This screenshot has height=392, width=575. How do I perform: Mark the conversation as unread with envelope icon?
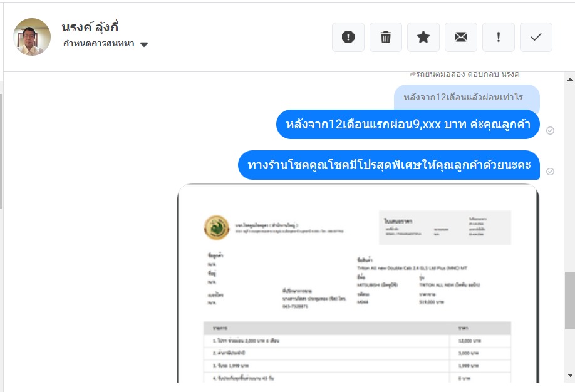coord(460,37)
